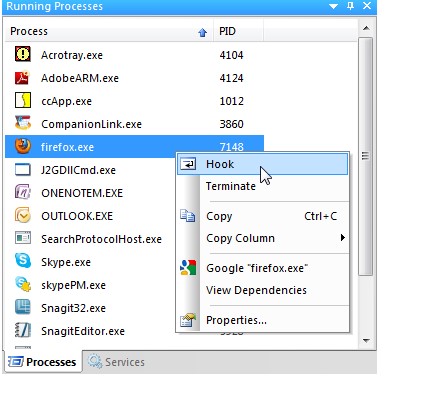Screen dimensions: 426x394
Task: Select the CompanionLink.exe row text
Action: (x=91, y=124)
